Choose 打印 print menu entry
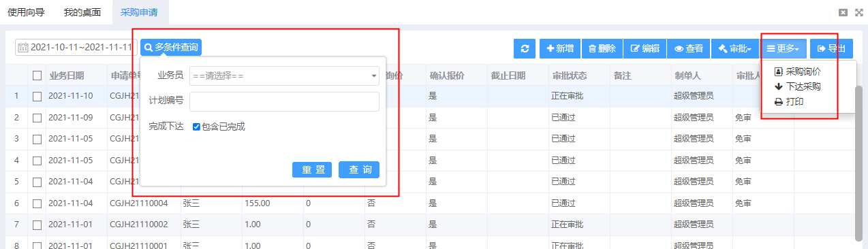868x249 pixels. coord(789,101)
